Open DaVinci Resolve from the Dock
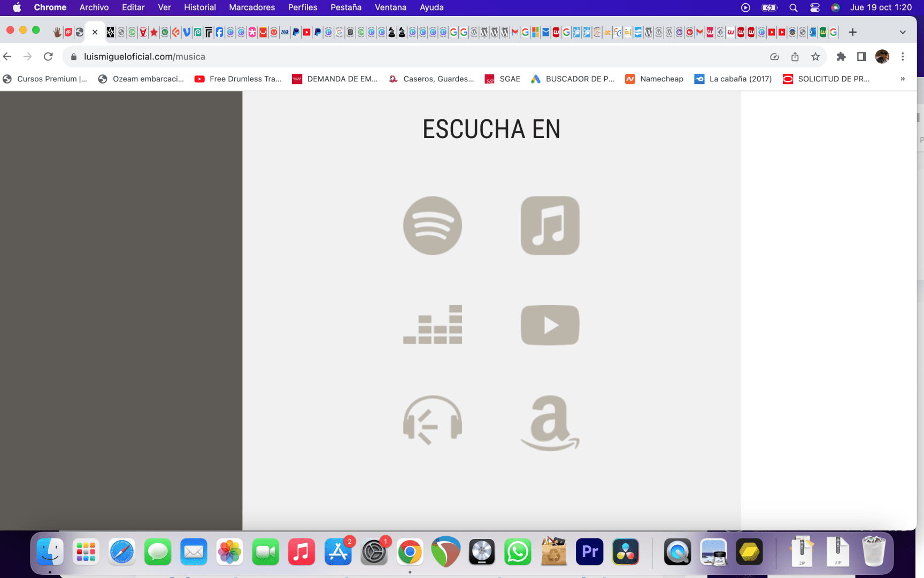This screenshot has width=924, height=578. 625,552
